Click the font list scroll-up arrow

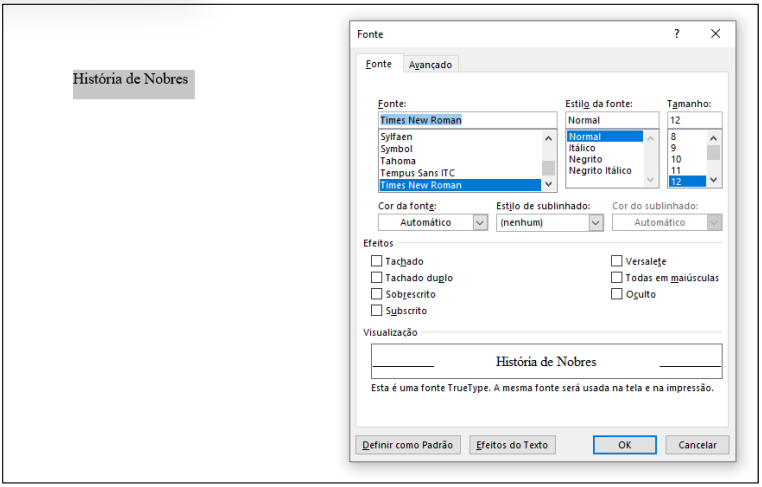click(x=548, y=138)
